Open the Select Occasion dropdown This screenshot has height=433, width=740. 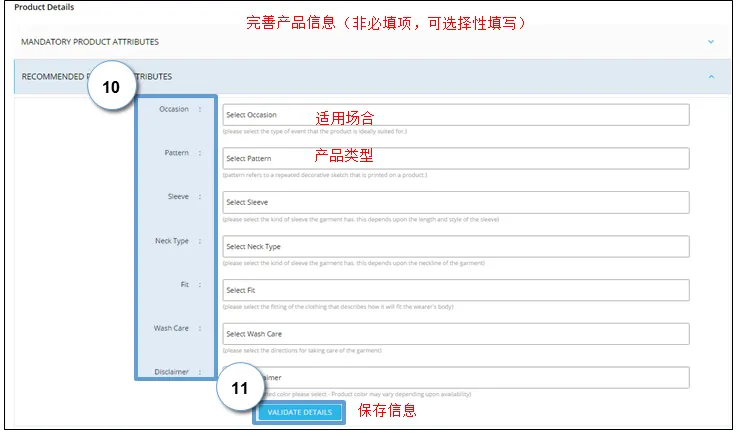456,115
